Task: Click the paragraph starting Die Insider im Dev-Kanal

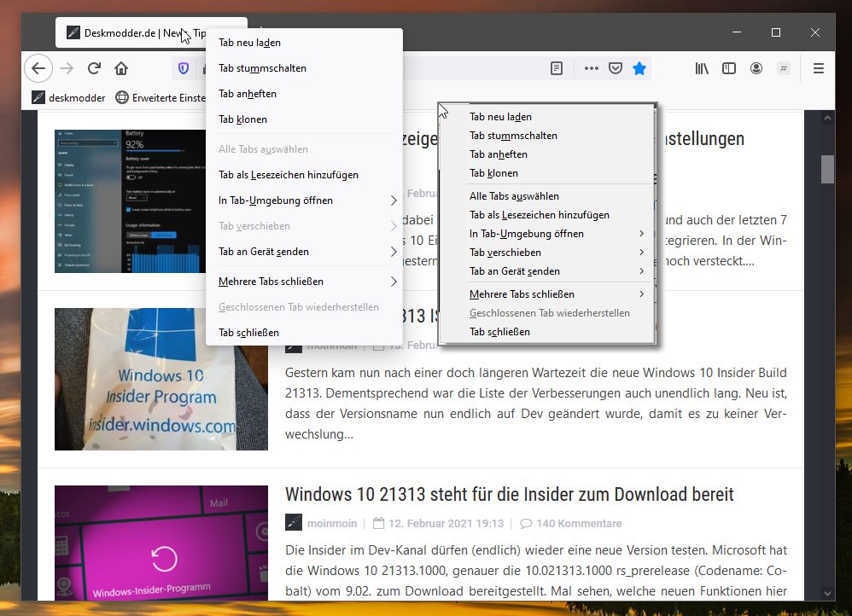Action: (536, 571)
